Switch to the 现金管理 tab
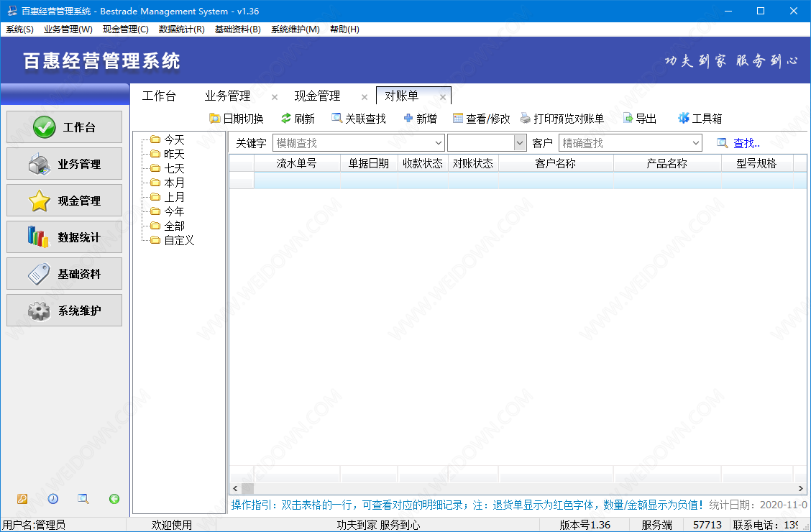The image size is (811, 532). click(x=317, y=96)
